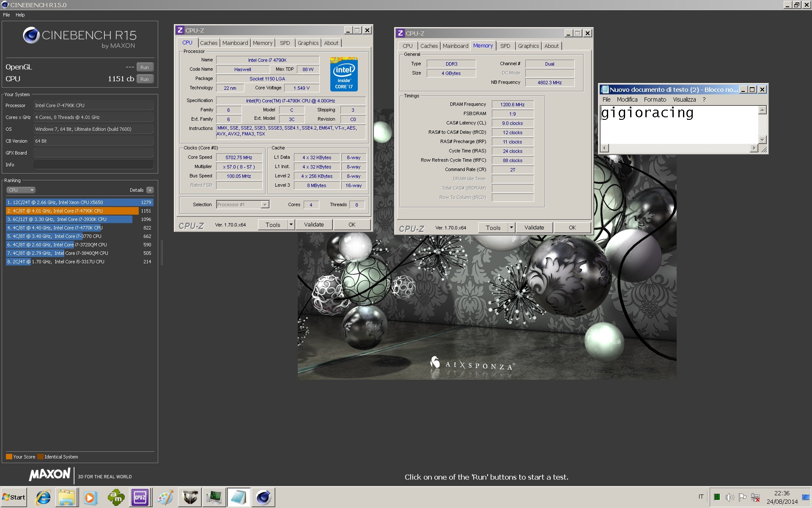Click the Action Center flag tray icon

[742, 497]
